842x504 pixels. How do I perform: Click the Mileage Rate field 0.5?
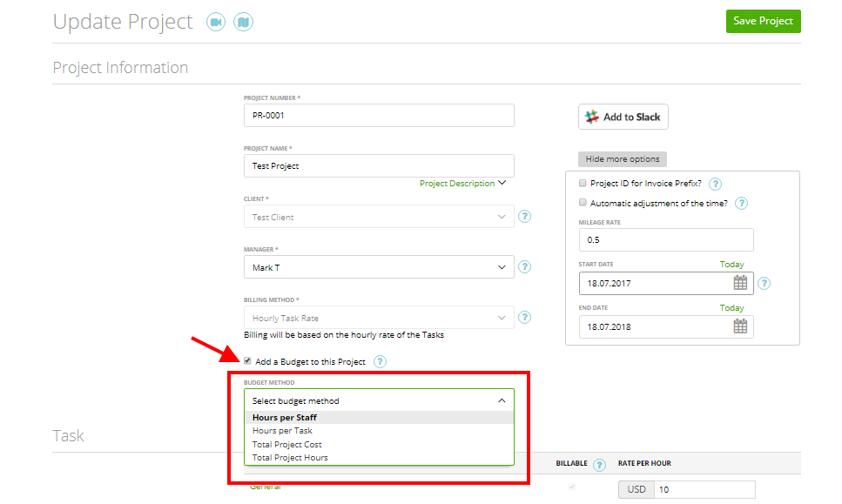(666, 240)
